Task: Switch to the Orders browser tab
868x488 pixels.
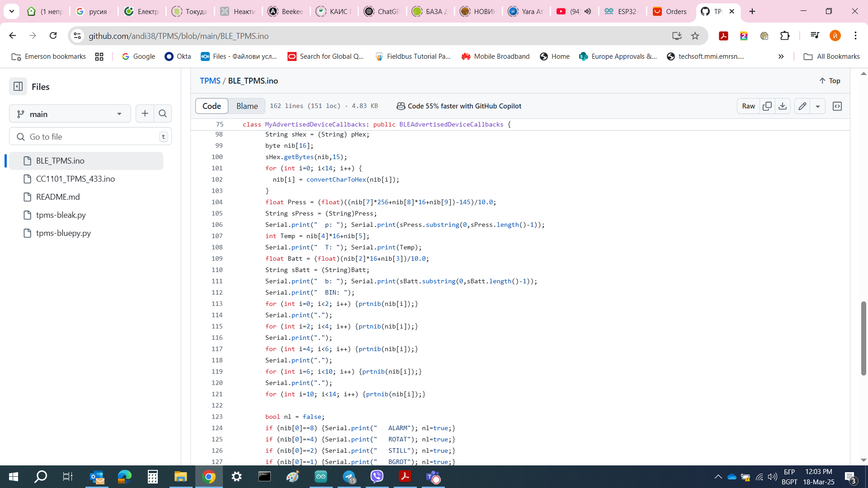Action: tap(670, 11)
